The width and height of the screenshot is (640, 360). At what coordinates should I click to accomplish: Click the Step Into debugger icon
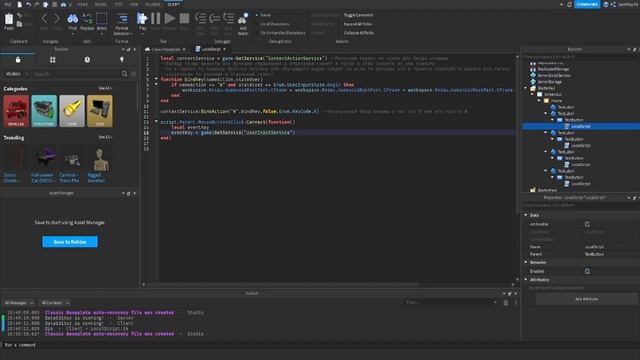(200, 18)
